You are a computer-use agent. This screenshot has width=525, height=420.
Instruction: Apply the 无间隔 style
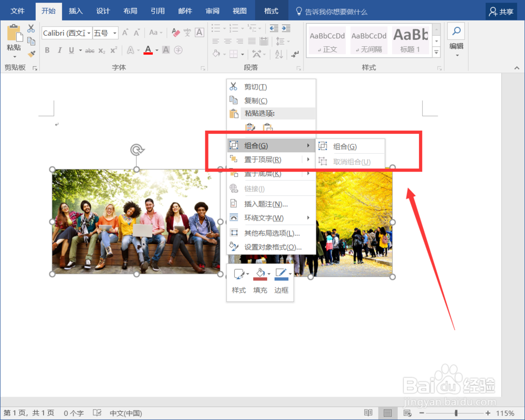[x=369, y=40]
